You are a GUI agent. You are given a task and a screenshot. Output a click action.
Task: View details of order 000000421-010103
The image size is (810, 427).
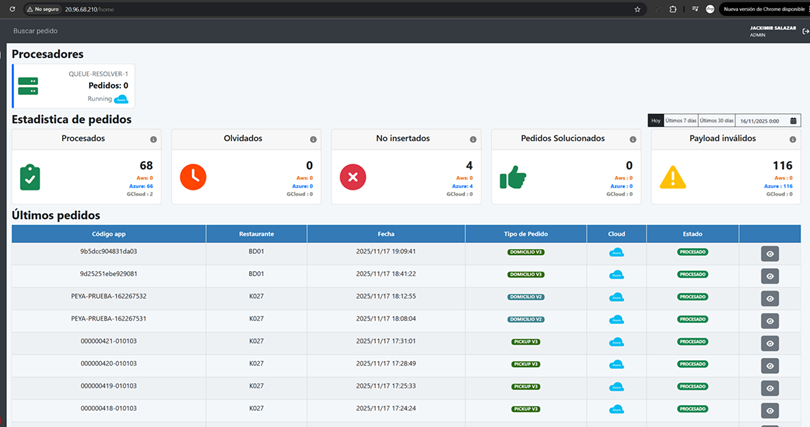[770, 343]
